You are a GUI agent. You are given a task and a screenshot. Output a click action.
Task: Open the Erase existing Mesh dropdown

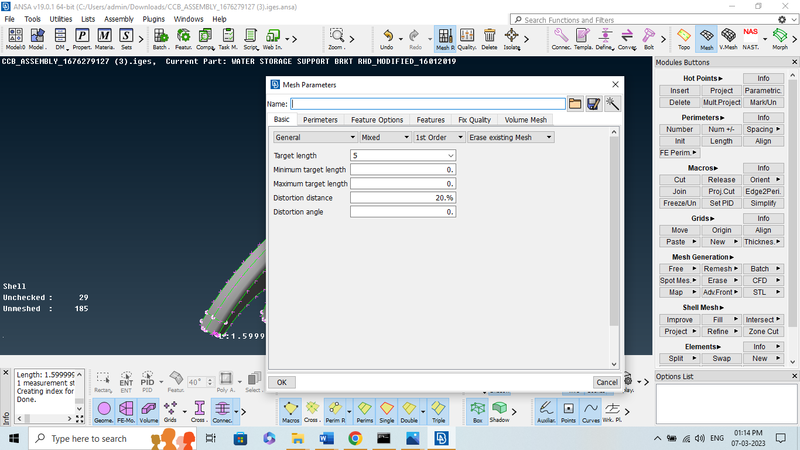[511, 137]
